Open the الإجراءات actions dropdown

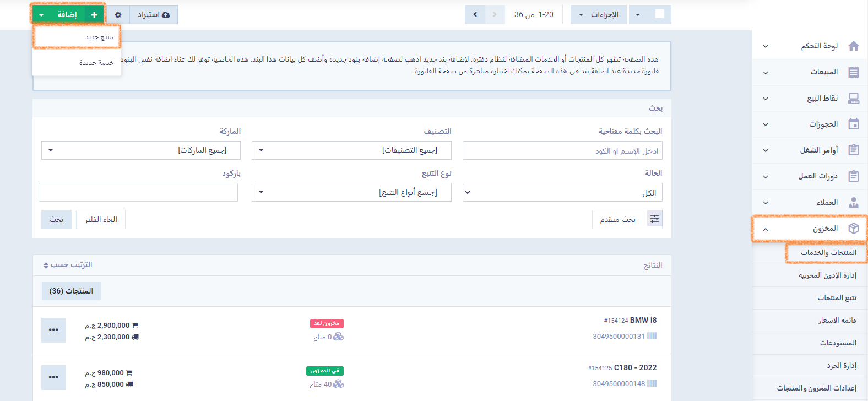point(598,15)
